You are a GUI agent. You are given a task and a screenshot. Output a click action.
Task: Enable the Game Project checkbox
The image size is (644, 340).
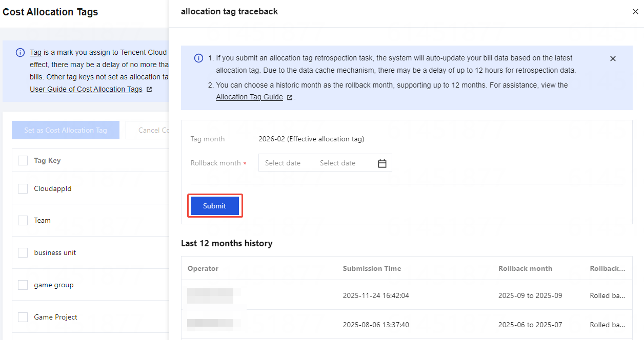coord(23,317)
